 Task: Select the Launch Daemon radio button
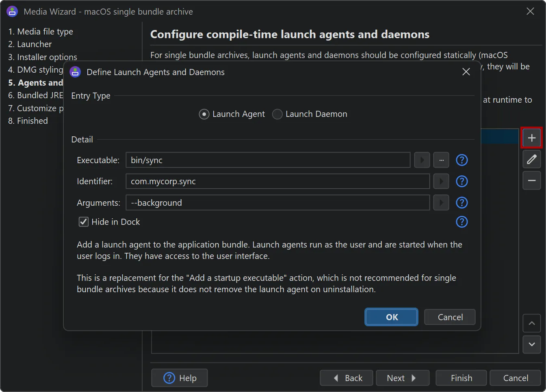point(277,114)
